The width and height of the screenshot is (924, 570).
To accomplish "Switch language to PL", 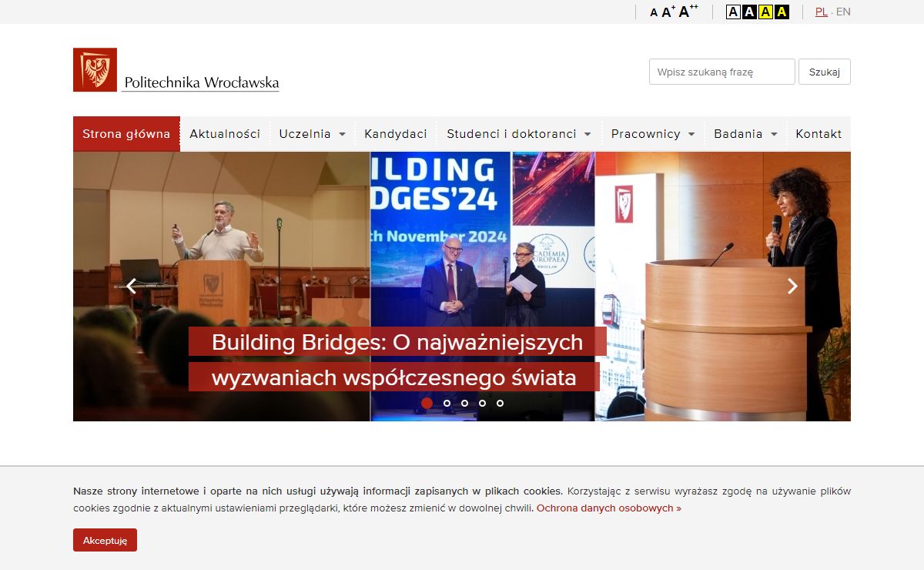I will pos(822,12).
